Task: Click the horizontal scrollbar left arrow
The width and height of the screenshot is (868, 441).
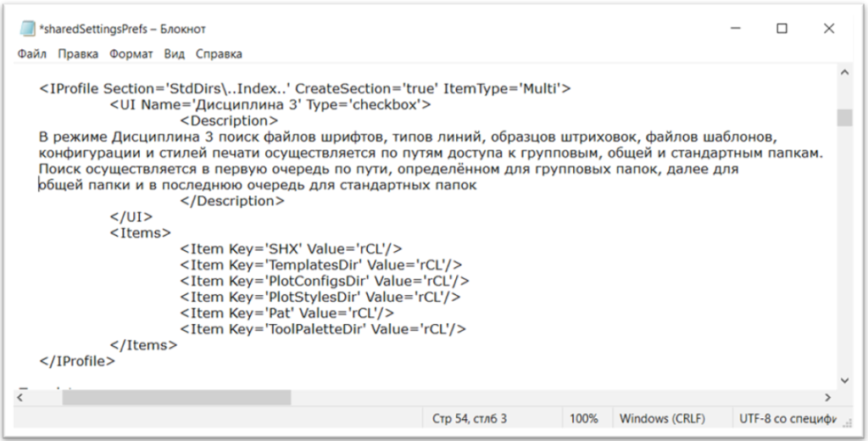Action: [x=20, y=397]
